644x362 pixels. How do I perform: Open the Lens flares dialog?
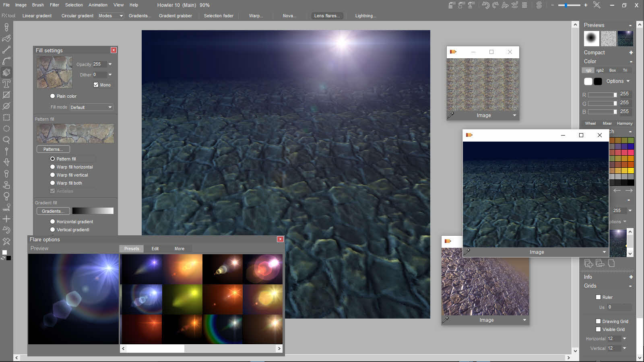click(x=327, y=16)
